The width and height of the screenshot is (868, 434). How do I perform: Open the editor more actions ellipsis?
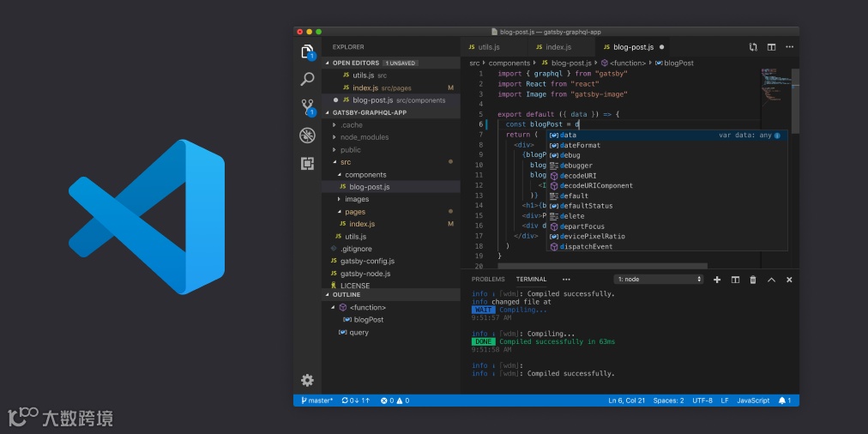[790, 47]
